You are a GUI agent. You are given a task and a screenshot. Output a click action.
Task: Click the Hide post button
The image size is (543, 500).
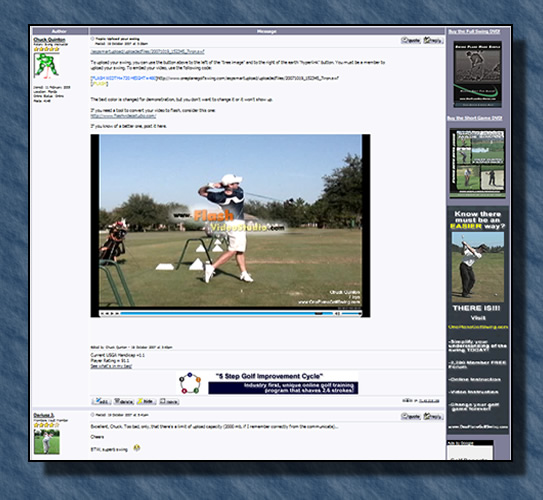[146, 401]
